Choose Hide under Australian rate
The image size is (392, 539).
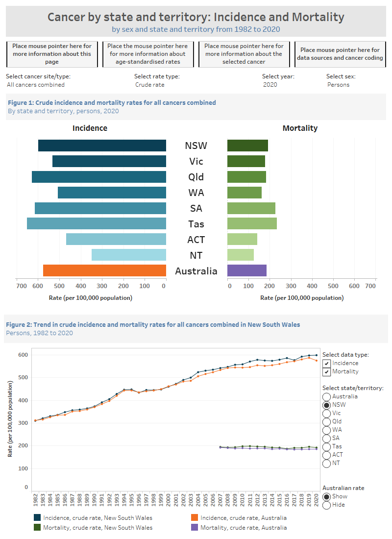click(326, 505)
